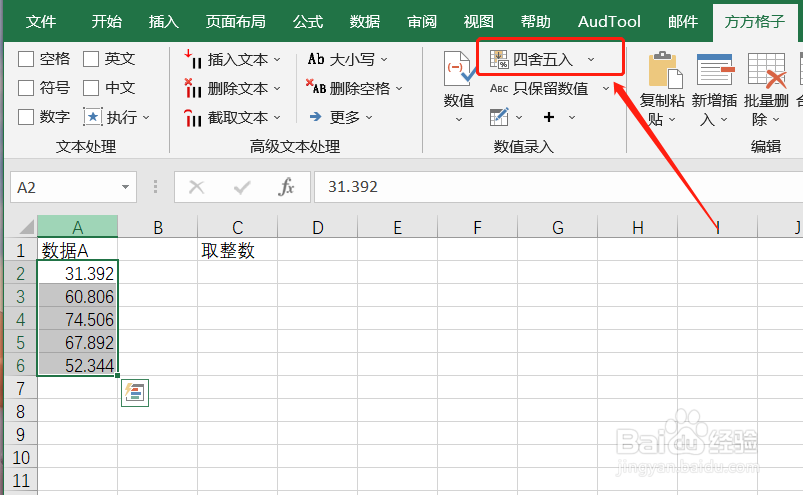Open the 文件 tab
The image size is (803, 495).
tap(41, 21)
